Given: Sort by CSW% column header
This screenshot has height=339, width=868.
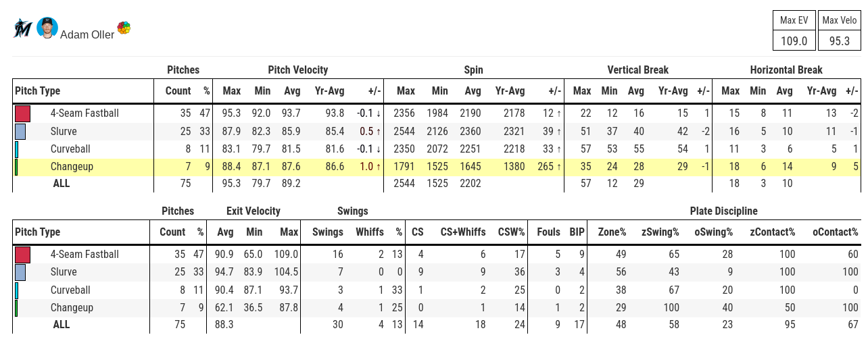Looking at the screenshot, I should [x=511, y=232].
